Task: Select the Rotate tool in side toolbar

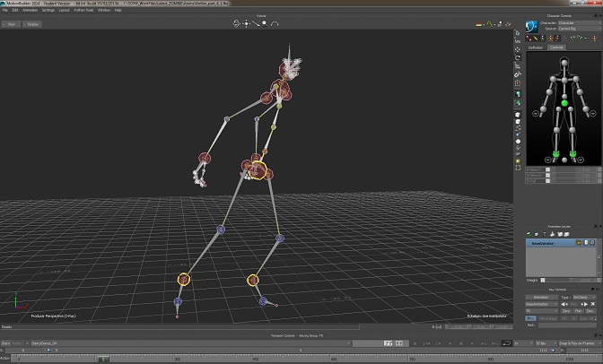Action: coord(518,57)
